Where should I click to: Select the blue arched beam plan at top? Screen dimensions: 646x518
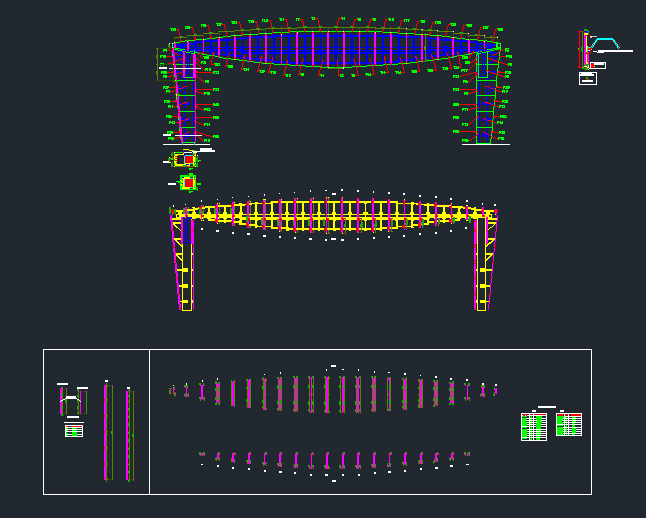click(x=335, y=48)
